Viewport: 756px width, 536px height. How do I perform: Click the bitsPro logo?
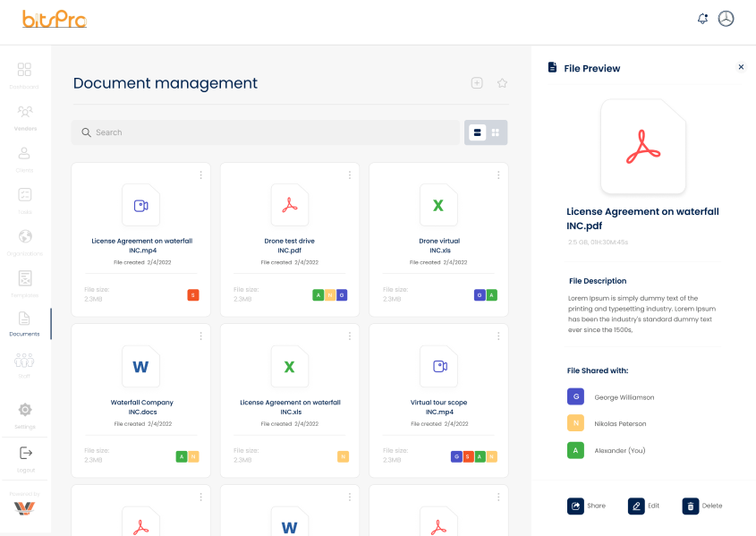(55, 20)
